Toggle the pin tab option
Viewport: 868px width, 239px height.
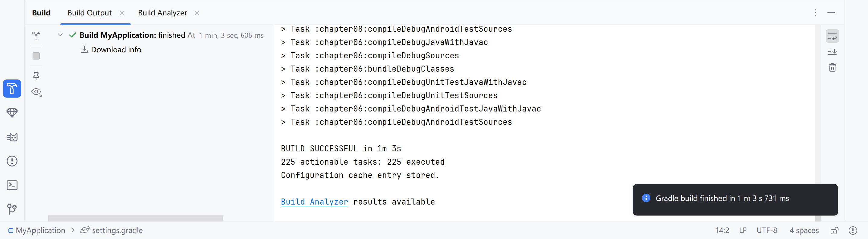(x=36, y=76)
